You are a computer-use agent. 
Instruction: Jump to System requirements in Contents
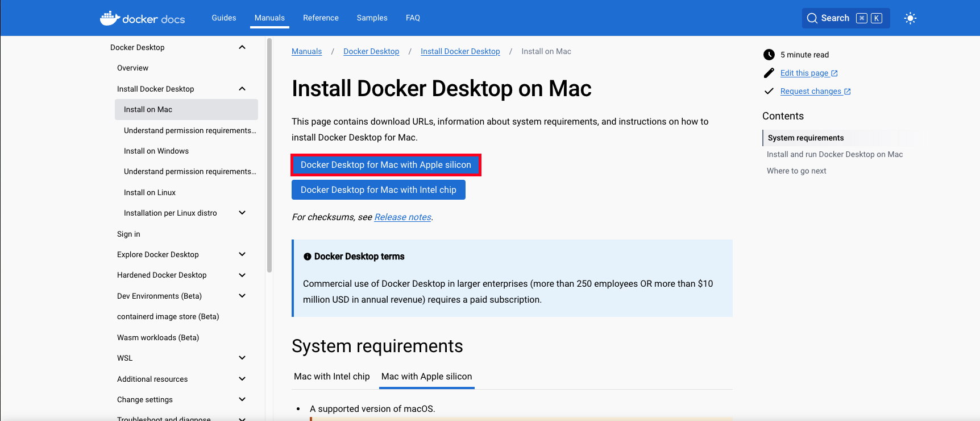click(x=805, y=138)
